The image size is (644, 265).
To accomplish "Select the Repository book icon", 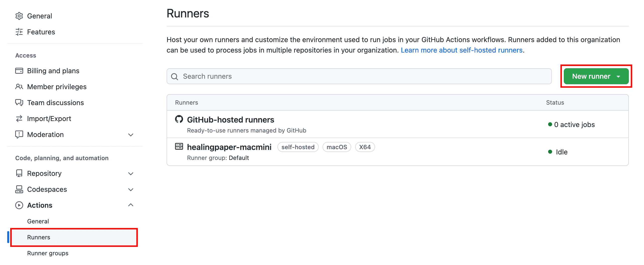I will [x=19, y=173].
